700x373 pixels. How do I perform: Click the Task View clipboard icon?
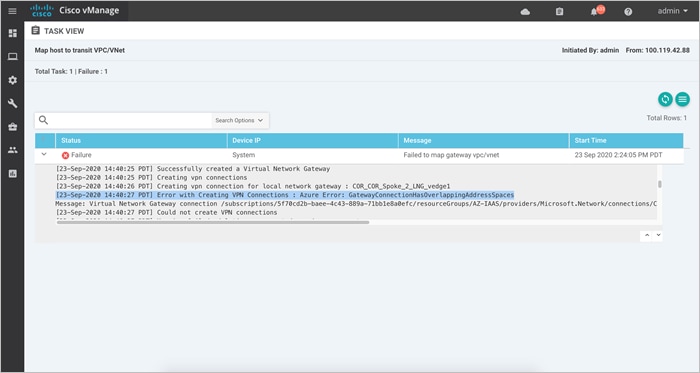[x=35, y=30]
